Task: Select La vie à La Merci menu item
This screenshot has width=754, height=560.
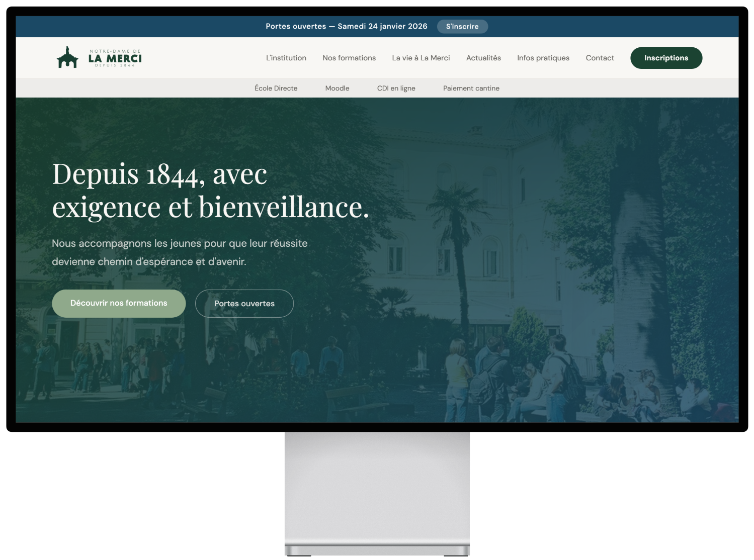Action: 421,58
